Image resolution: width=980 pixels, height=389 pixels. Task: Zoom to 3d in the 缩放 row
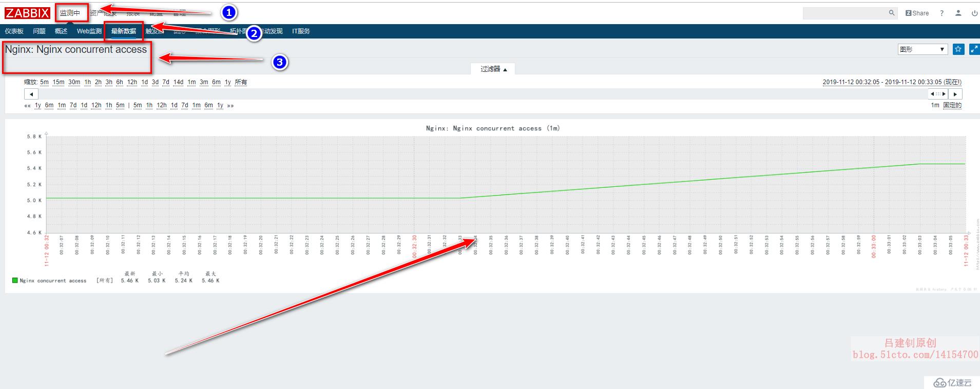pos(155,82)
